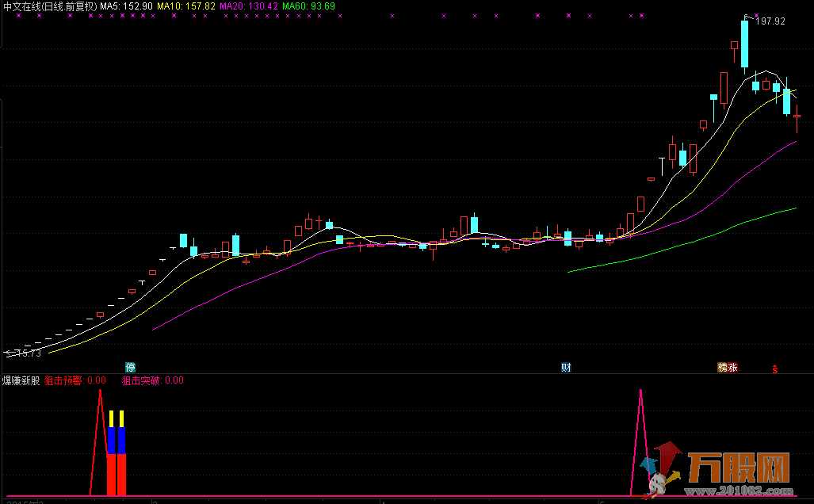Select the MA5: 152.90 indicator label
The width and height of the screenshot is (814, 504).
pos(126,6)
